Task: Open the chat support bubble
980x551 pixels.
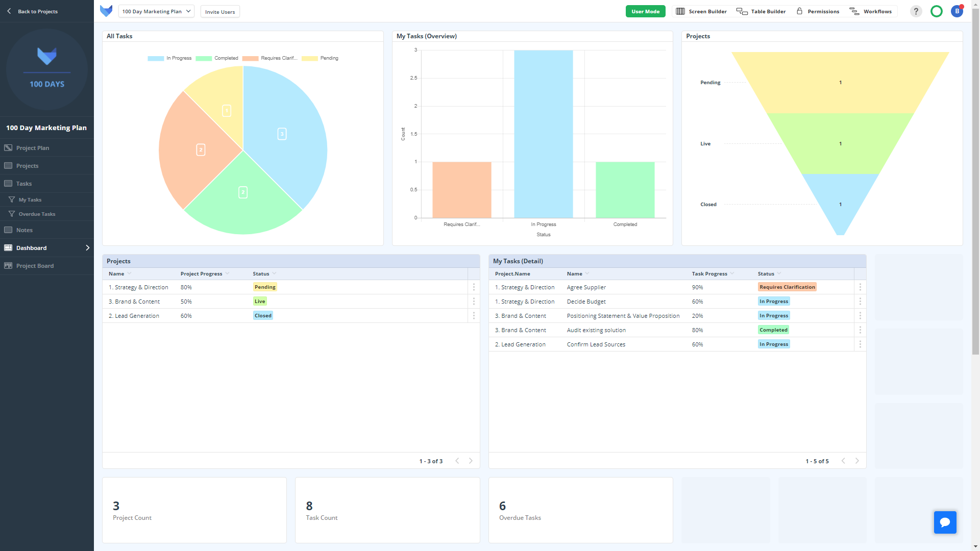Action: click(x=945, y=522)
